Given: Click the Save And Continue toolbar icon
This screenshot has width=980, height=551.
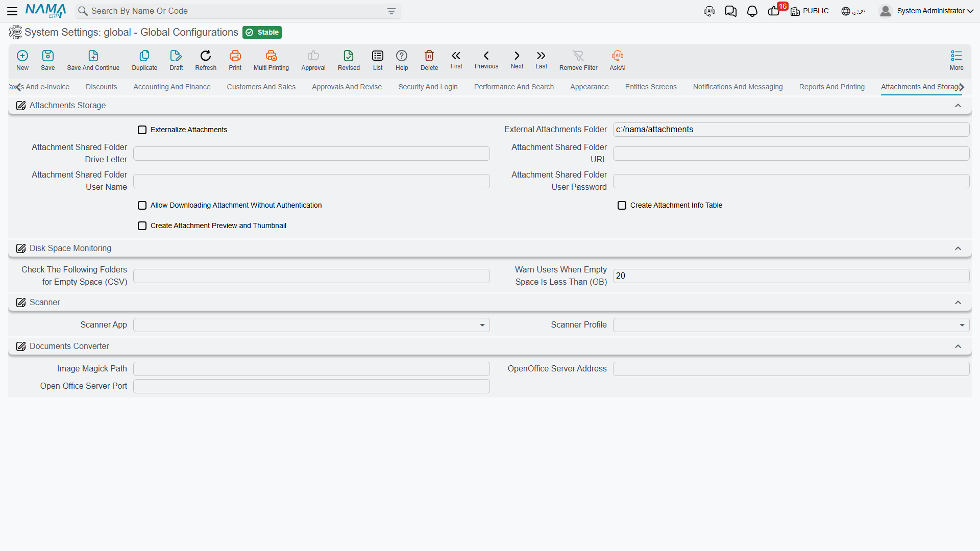Looking at the screenshot, I should coord(93,56).
